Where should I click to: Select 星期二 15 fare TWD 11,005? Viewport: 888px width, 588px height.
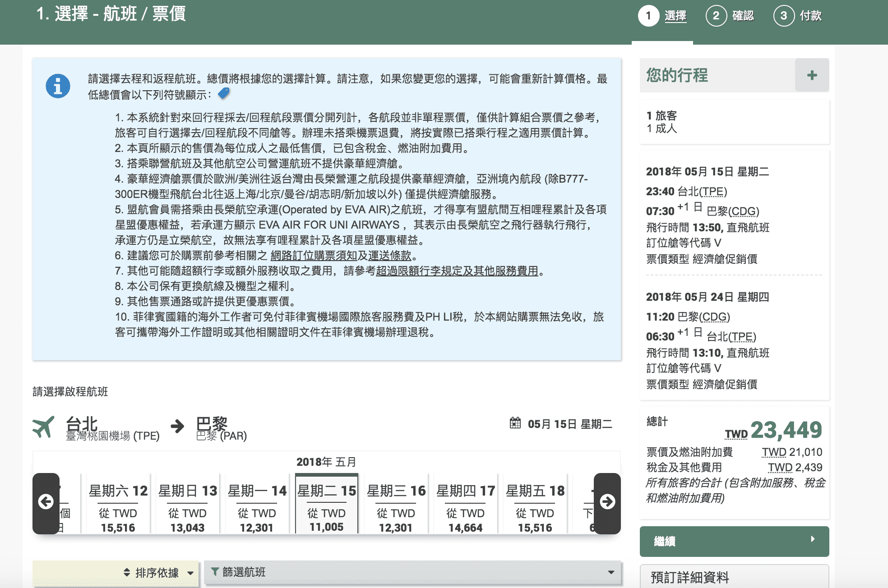(x=327, y=504)
